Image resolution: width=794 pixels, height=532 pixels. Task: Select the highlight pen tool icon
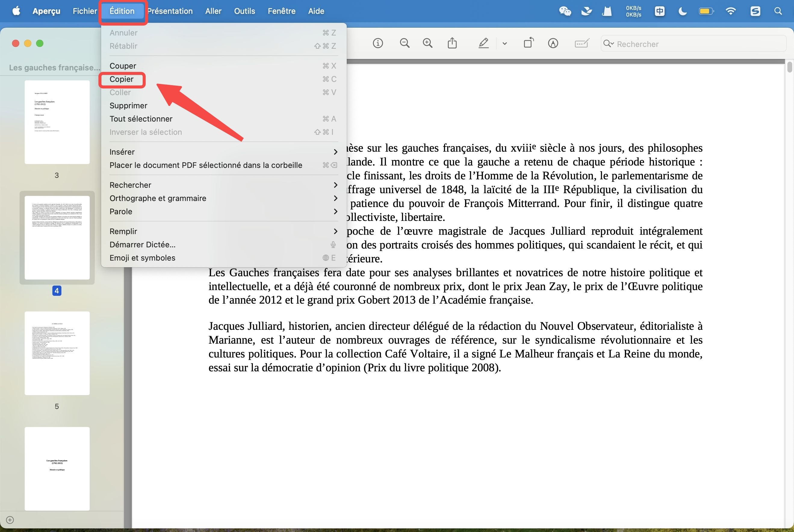coord(483,43)
